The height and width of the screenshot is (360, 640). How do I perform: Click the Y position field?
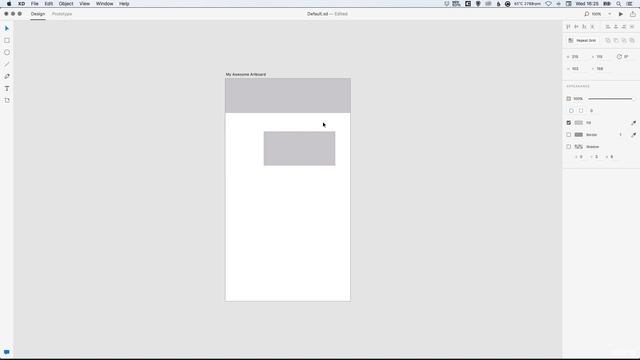[x=601, y=69]
